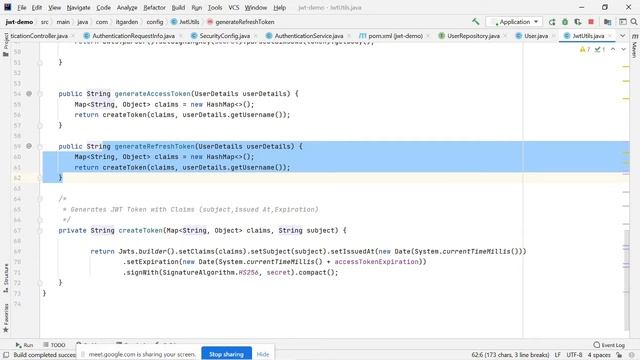The image size is (640, 360).
Task: Open the Analyze menu
Action: tap(127, 7)
